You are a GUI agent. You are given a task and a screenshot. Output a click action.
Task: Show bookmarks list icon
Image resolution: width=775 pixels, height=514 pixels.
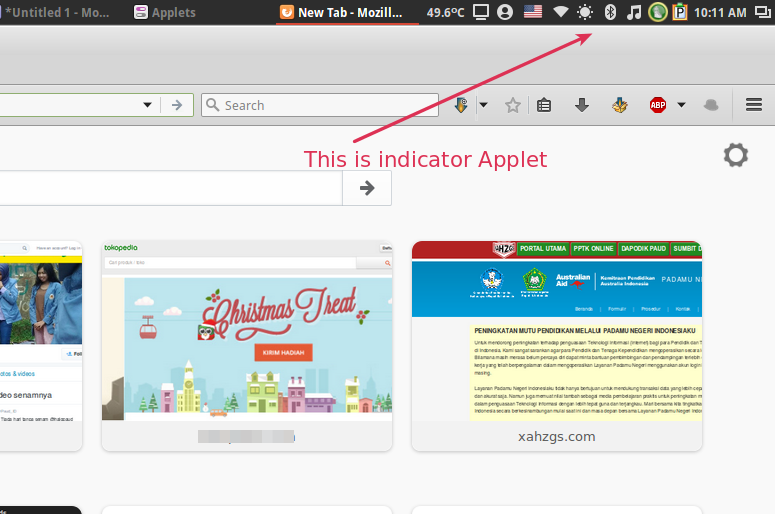[544, 105]
